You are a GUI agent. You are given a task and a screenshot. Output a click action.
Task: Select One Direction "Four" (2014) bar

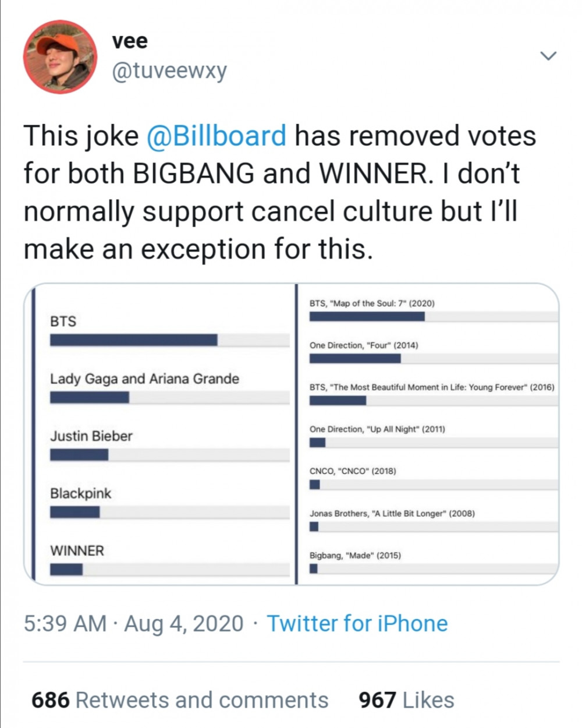coord(434,359)
